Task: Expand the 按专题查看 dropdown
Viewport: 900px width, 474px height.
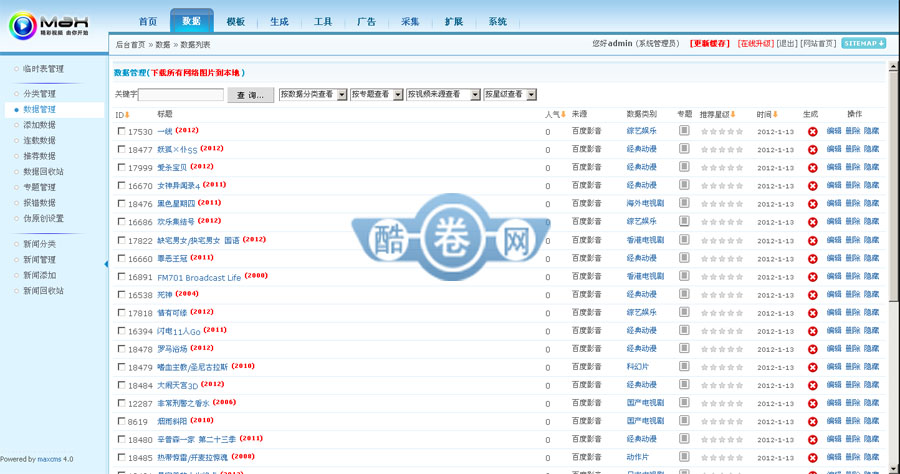Action: [x=376, y=94]
